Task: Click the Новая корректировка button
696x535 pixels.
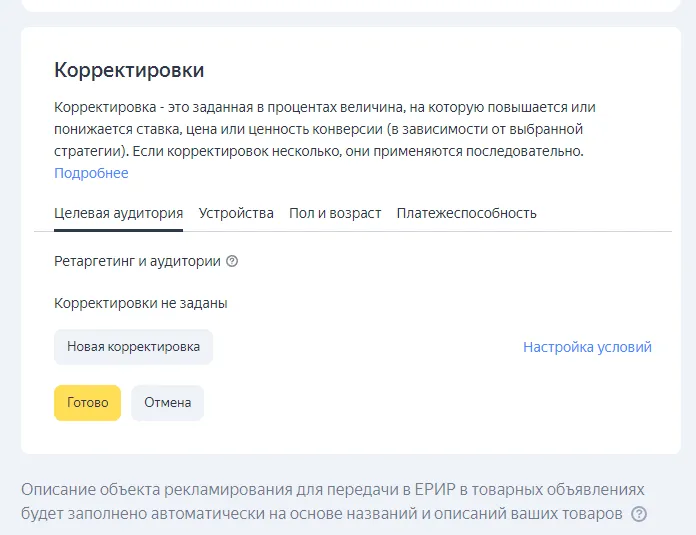Action: 134,347
